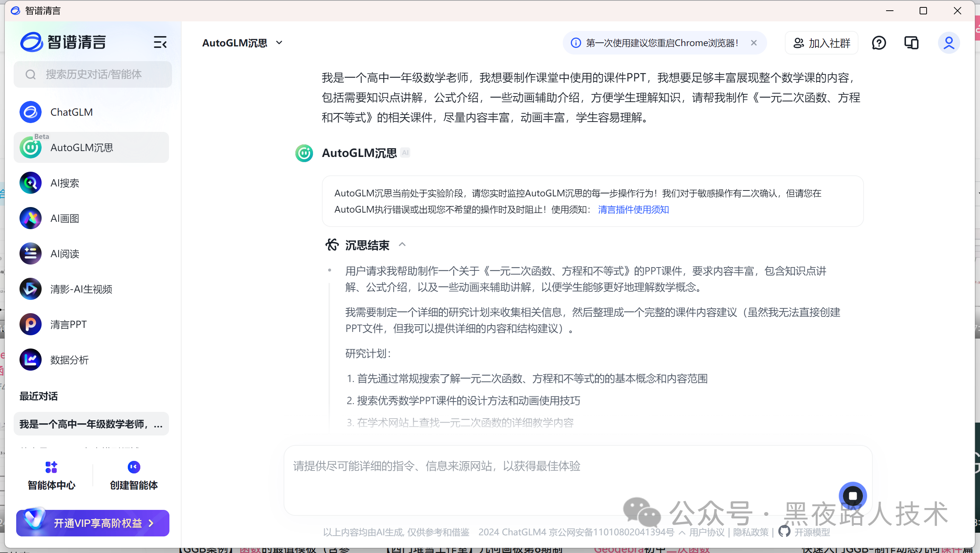The height and width of the screenshot is (553, 980).
Task: Open the help question mark icon
Action: pyautogui.click(x=878, y=43)
